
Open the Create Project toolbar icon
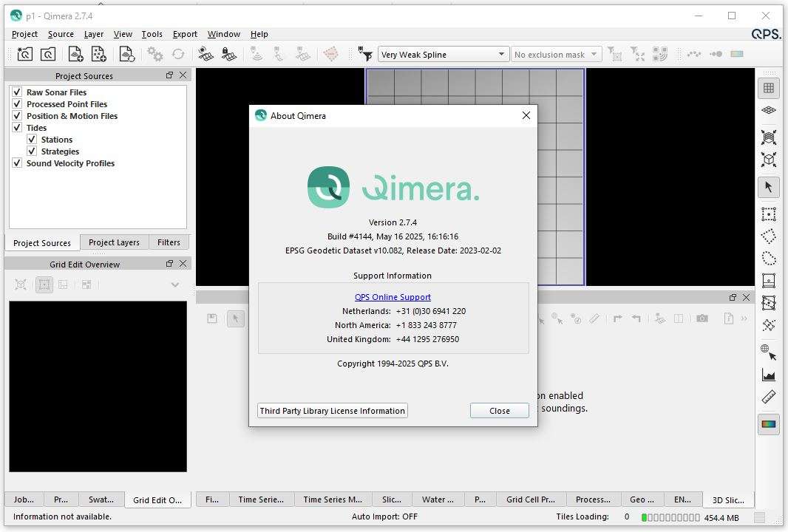(x=24, y=54)
